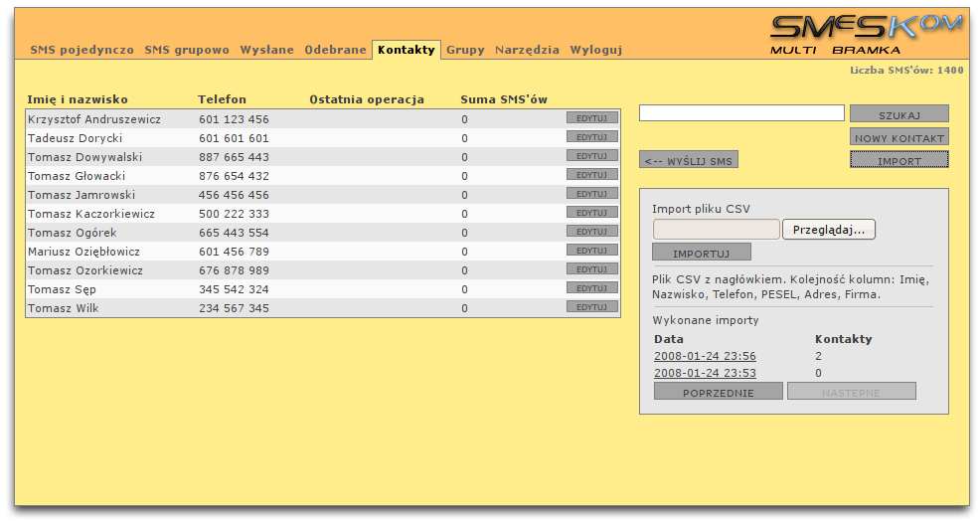This screenshot has height=521, width=980.
Task: Edit contact Tadeusz Dorycki
Action: 592,136
